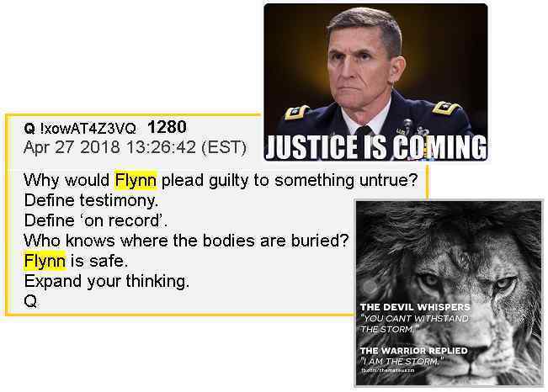The height and width of the screenshot is (392, 548).
Task: Select the 'Define on record' line
Action: click(95, 220)
